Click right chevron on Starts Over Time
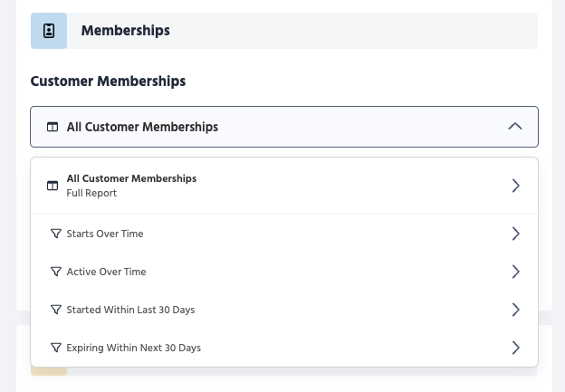The height and width of the screenshot is (392, 565). pos(515,234)
